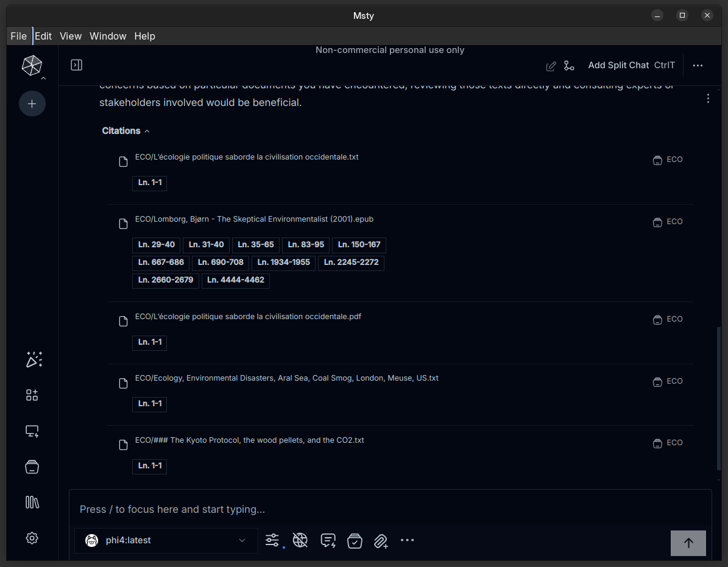
Task: Toggle Knowledge Stack attachment in input bar
Action: pos(355,540)
